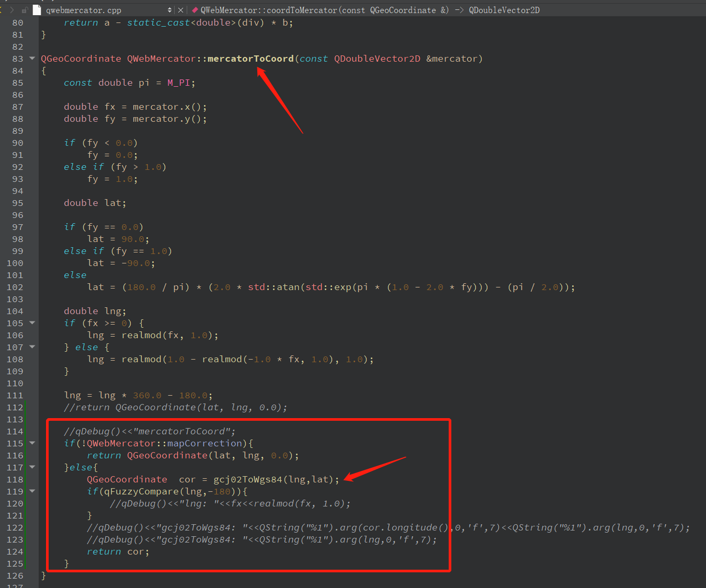Collapse the mercatorToCoord function at line 83
This screenshot has width=706, height=588.
32,59
